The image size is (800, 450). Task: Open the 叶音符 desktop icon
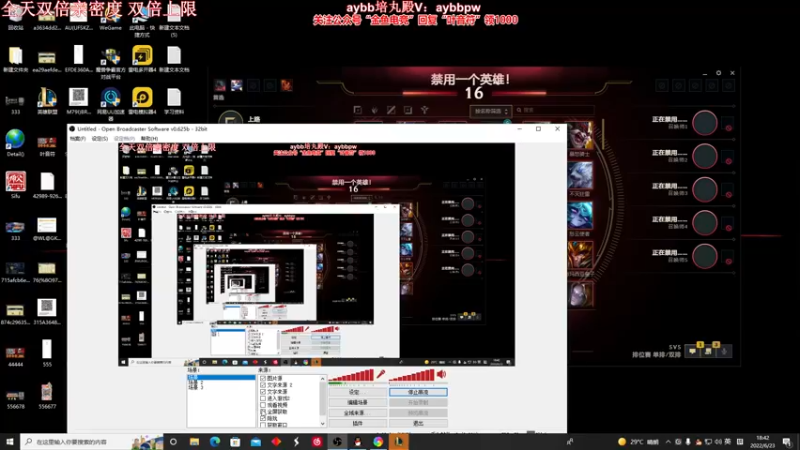[x=47, y=143]
